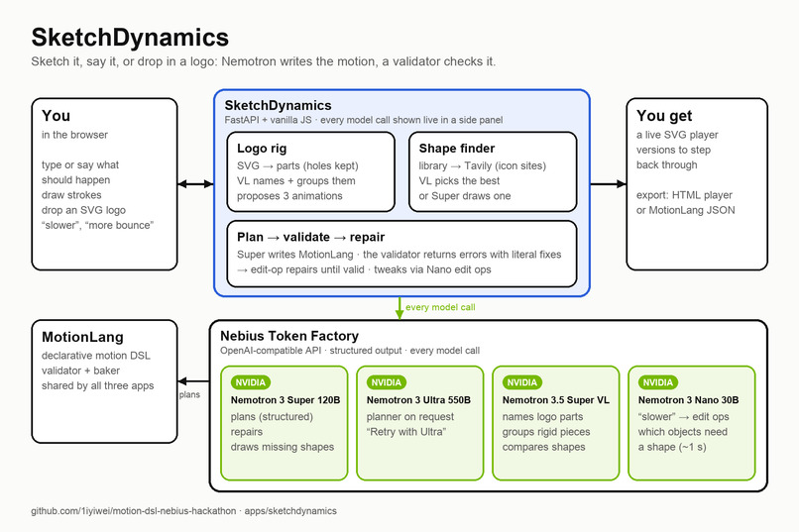Click the subtitle starting 'Sketch it, say it'
The image size is (799, 532).
(x=264, y=61)
